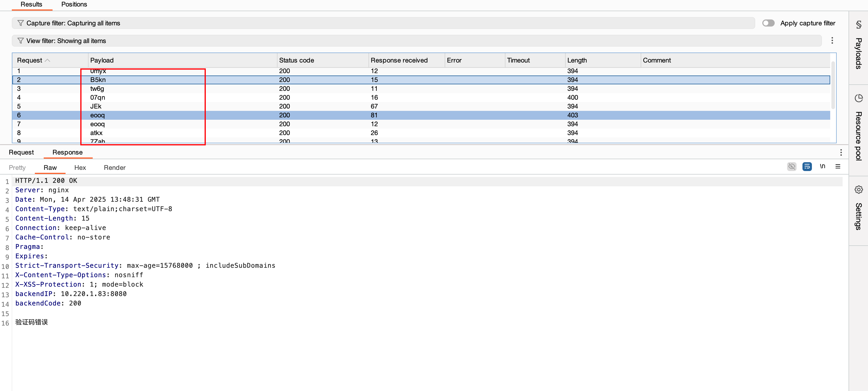
Task: Click the backendIP header line
Action: click(71, 294)
